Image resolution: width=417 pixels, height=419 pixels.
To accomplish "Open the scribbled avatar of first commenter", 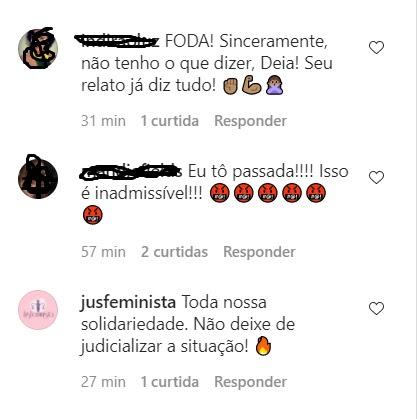I will [x=38, y=49].
